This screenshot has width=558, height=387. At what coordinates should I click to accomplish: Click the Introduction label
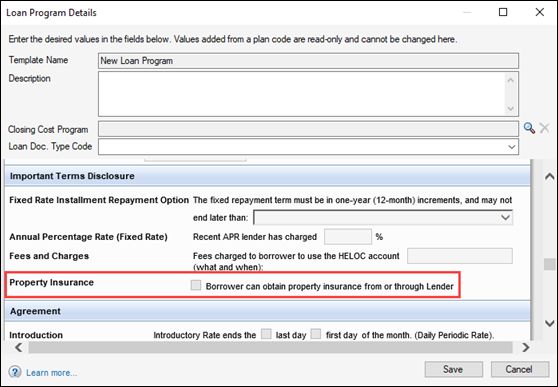[x=36, y=335]
